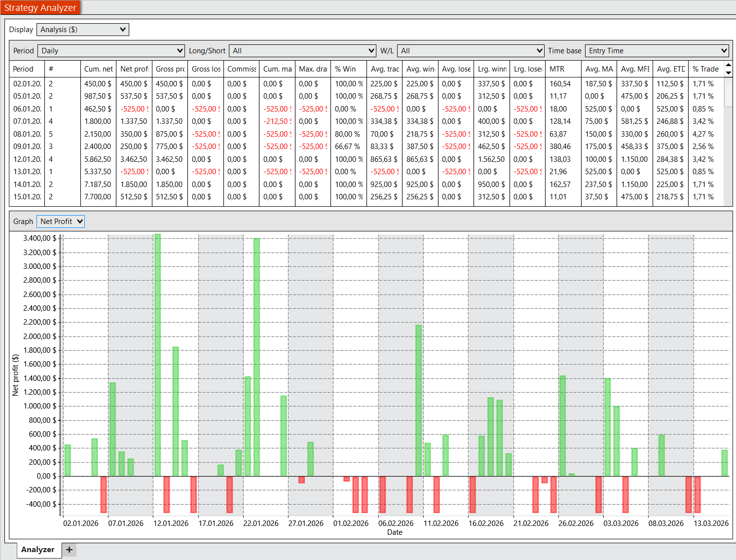Open the Display Analysis ($) dropdown
This screenshot has width=736, height=560.
[x=83, y=30]
